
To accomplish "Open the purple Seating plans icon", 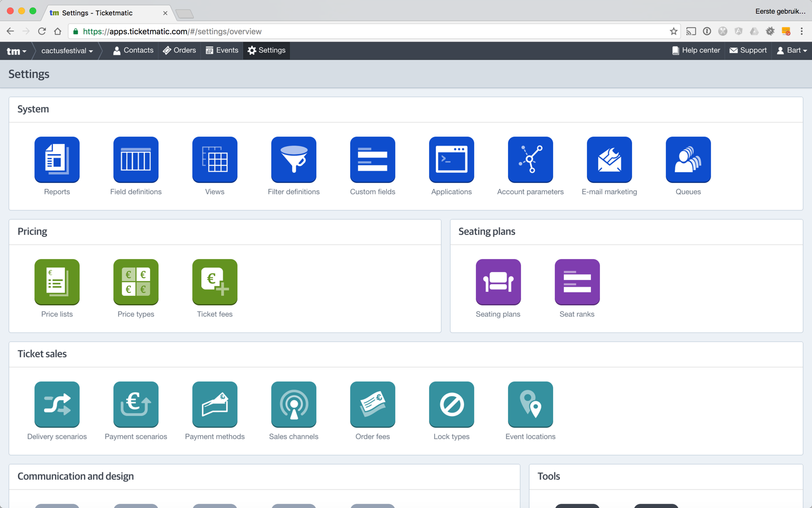I will pos(498,282).
